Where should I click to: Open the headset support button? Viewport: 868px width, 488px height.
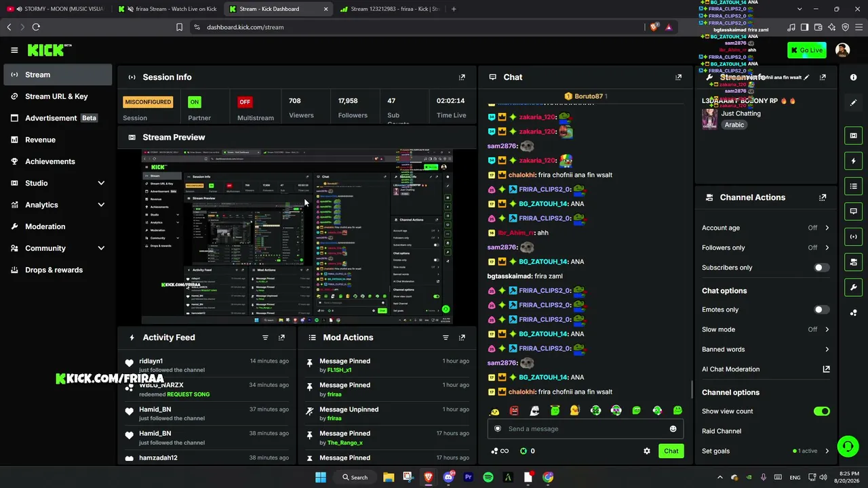pos(848,446)
